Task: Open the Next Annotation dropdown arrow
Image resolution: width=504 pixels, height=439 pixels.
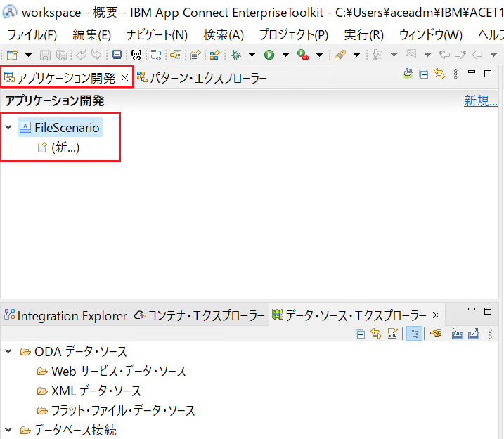Action: pos(394,55)
